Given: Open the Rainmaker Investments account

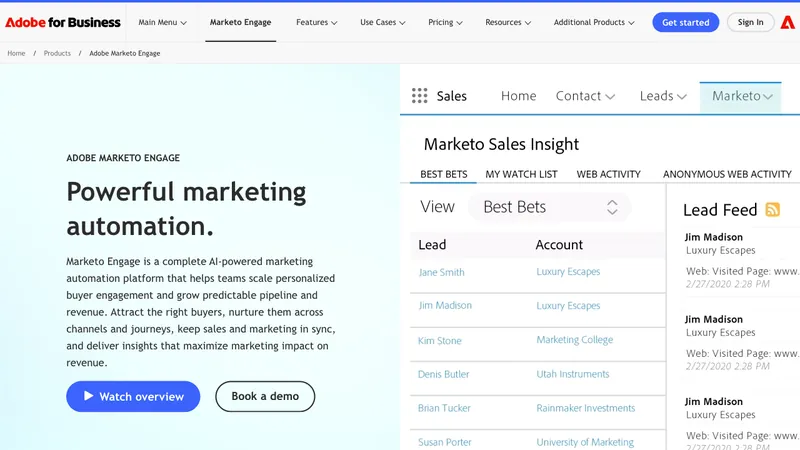Looking at the screenshot, I should pos(585,408).
